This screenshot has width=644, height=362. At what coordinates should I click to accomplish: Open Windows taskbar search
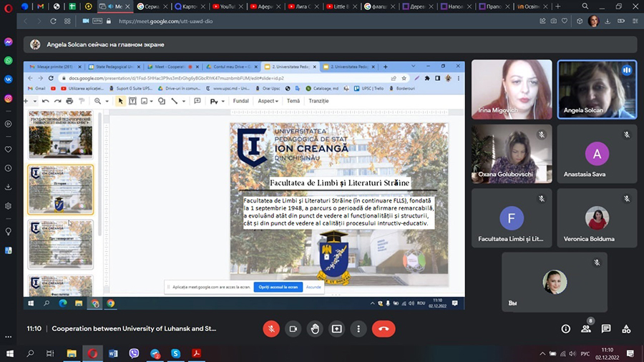coord(30,353)
